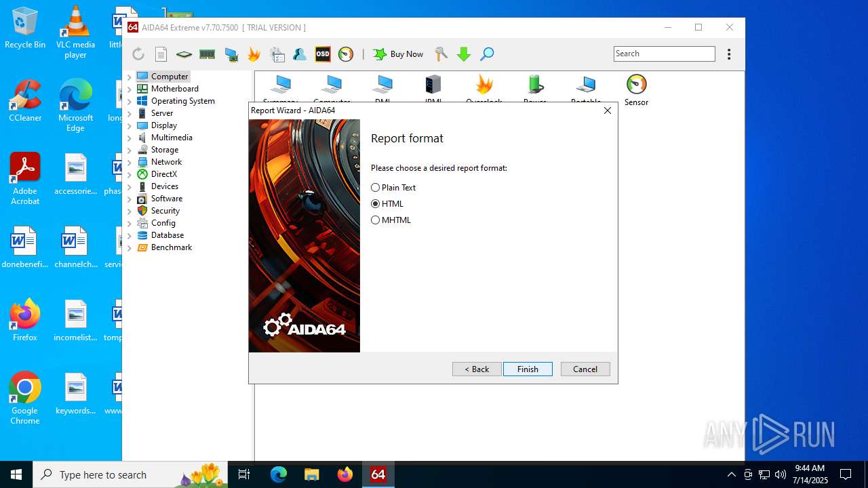
Task: Expand the Motherboard tree node
Action: (x=130, y=89)
